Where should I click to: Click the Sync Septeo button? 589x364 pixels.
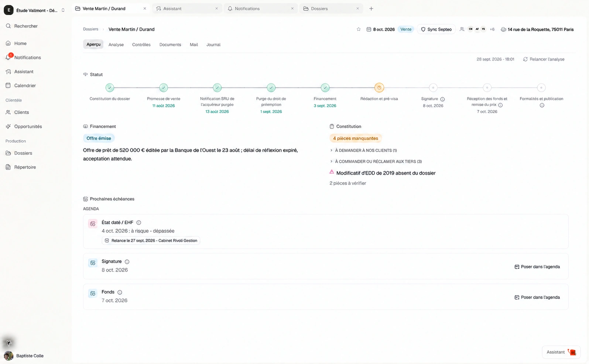pos(436,30)
